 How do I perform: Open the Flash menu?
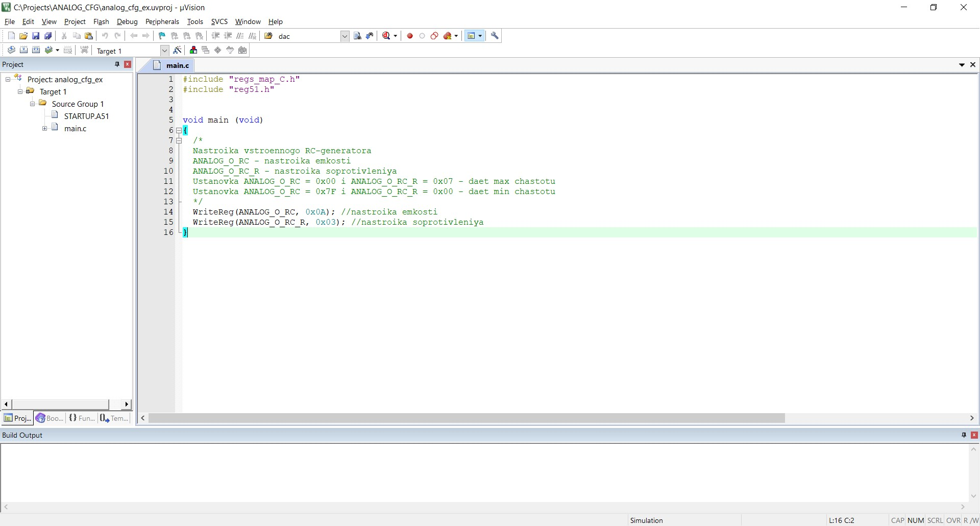(101, 21)
